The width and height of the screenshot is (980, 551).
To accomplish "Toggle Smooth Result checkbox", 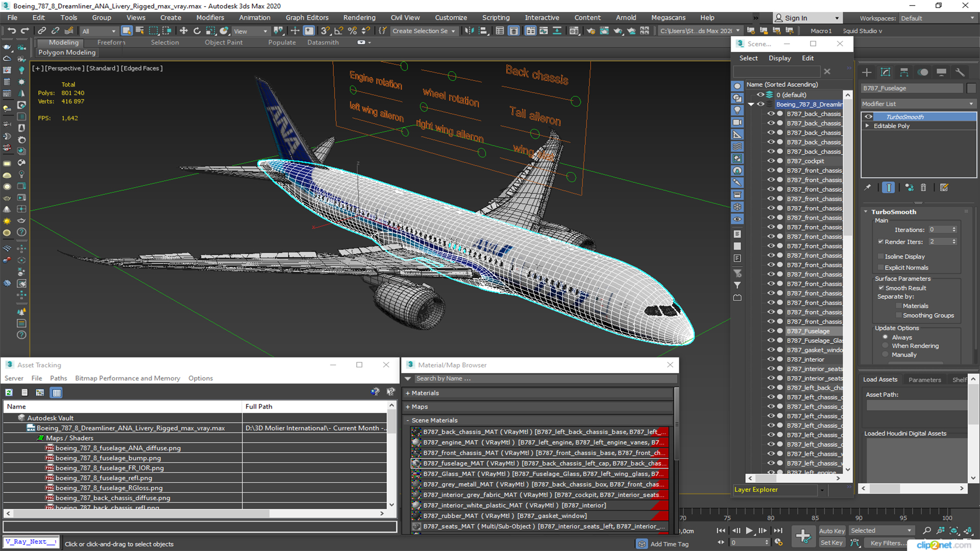I will 881,288.
